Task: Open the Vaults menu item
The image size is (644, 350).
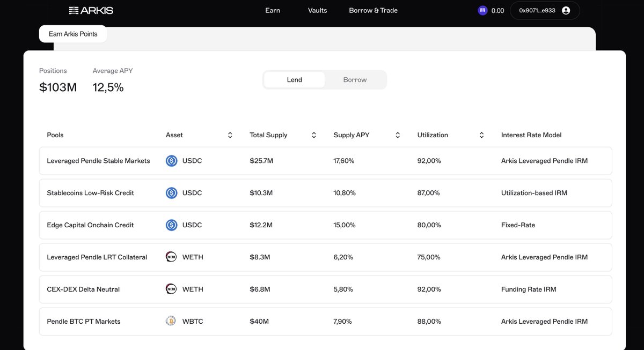Action: point(317,10)
